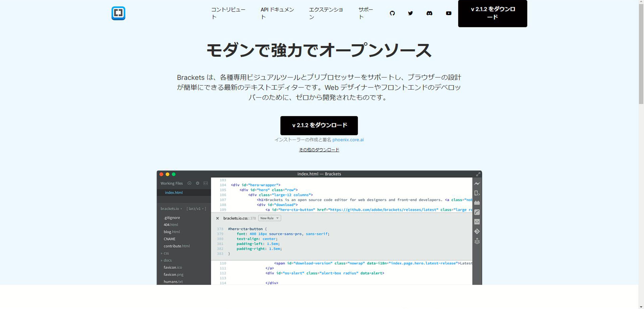This screenshot has height=309, width=644.
Task: Select index.html in the Working Files list
Action: 174,193
